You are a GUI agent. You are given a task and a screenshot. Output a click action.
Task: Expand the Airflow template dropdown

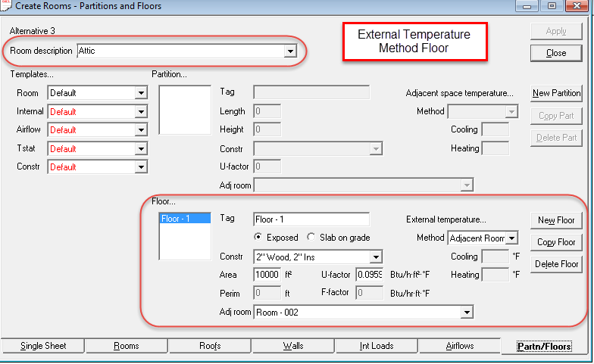(141, 130)
